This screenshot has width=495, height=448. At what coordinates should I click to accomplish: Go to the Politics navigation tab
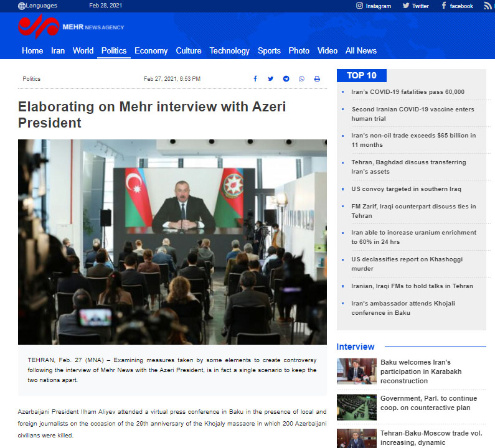point(114,51)
